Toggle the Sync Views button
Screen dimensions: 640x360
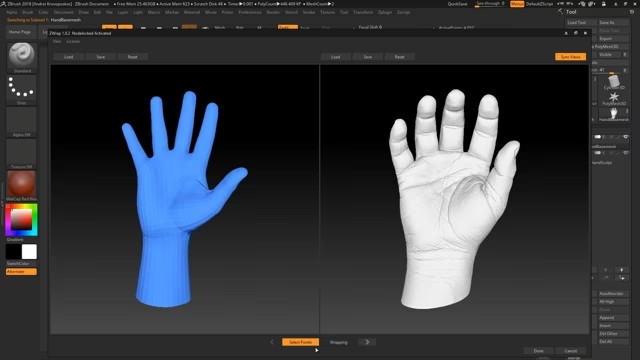(570, 57)
